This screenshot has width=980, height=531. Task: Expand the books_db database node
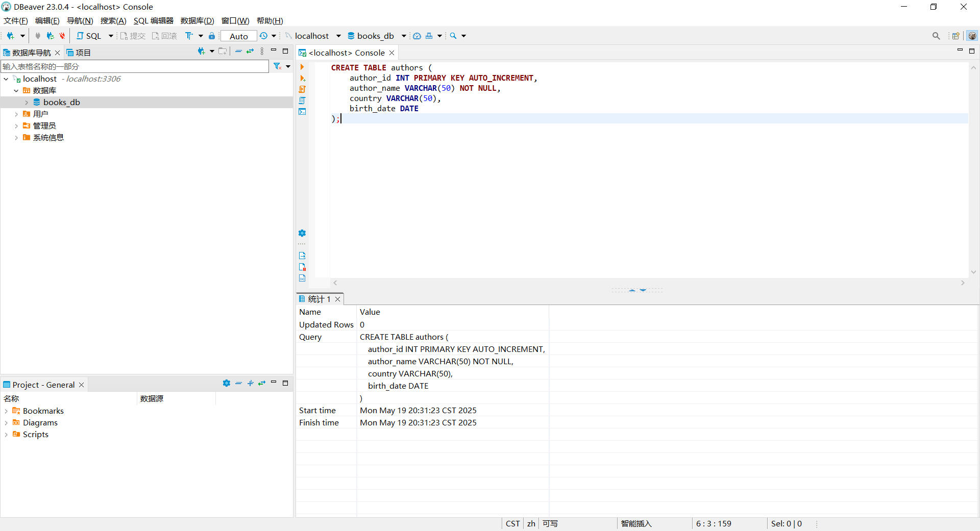(x=26, y=102)
